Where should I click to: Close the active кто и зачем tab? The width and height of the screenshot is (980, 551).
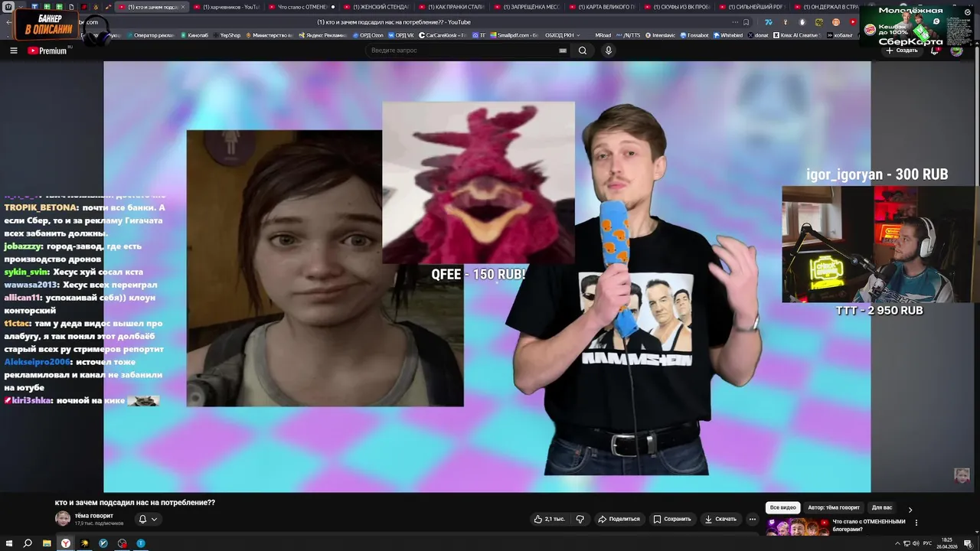point(182,7)
